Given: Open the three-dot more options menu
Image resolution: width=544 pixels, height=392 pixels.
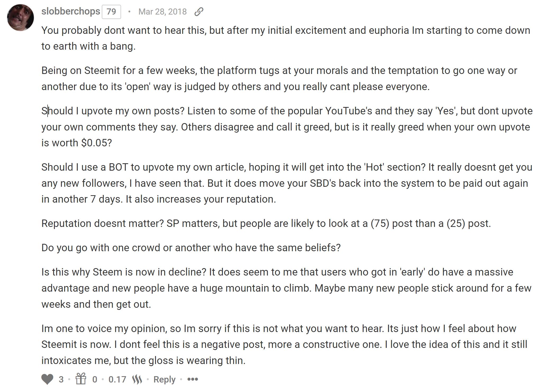Looking at the screenshot, I should click(x=193, y=379).
